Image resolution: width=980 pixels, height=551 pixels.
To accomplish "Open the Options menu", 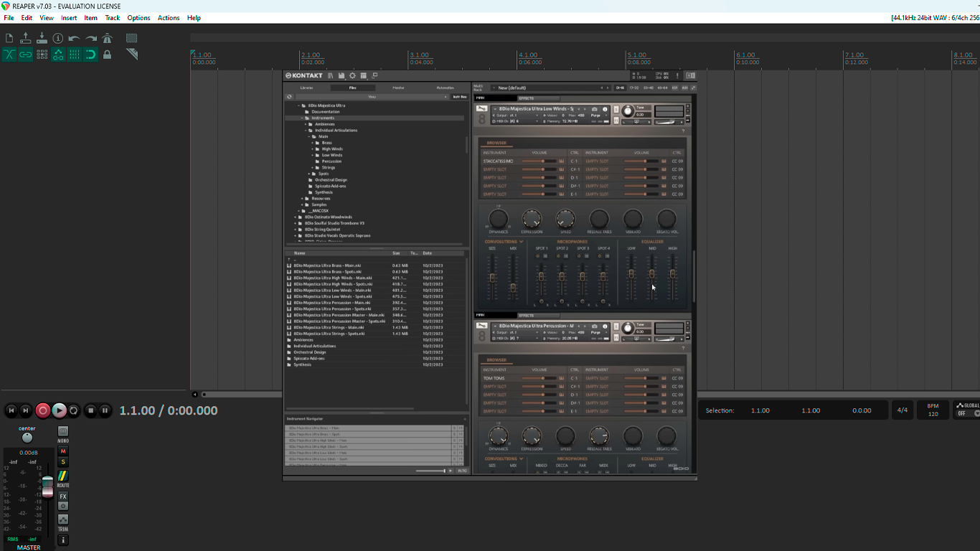I will click(138, 18).
